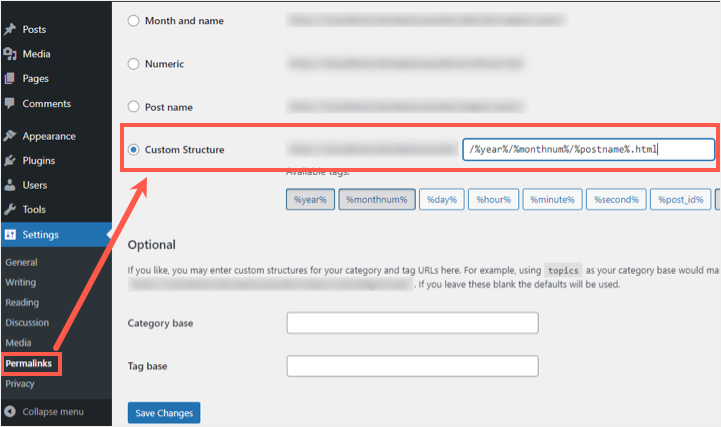Add the %day% tag
The height and width of the screenshot is (427, 721).
[x=442, y=199]
